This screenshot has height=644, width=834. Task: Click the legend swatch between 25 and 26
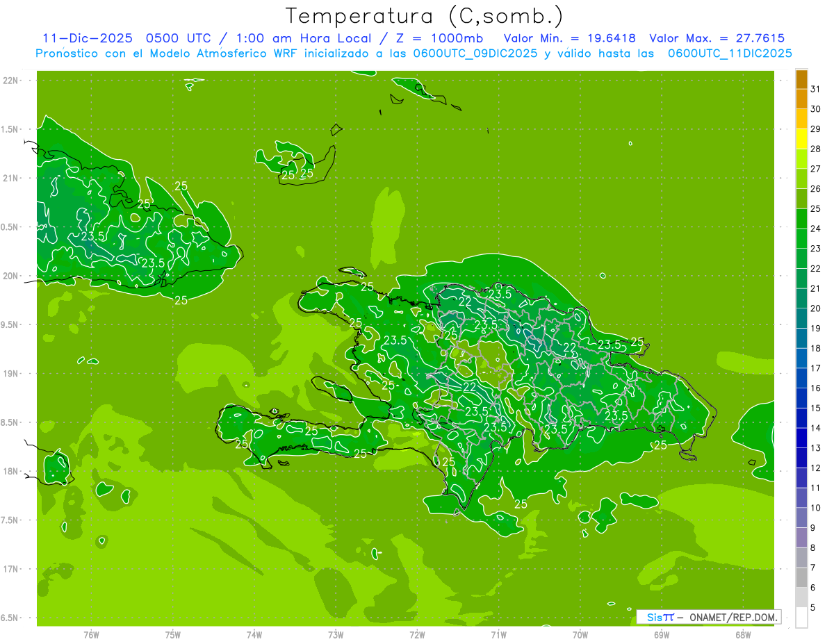[x=801, y=199]
